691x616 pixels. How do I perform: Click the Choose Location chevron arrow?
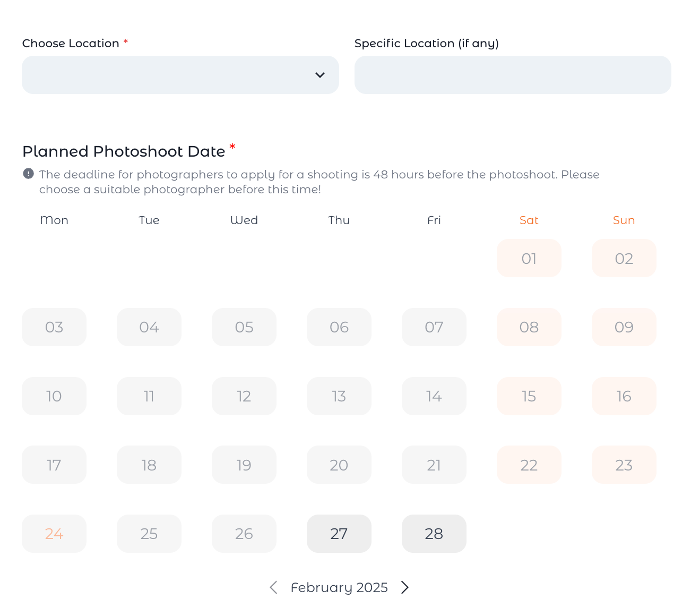click(320, 75)
